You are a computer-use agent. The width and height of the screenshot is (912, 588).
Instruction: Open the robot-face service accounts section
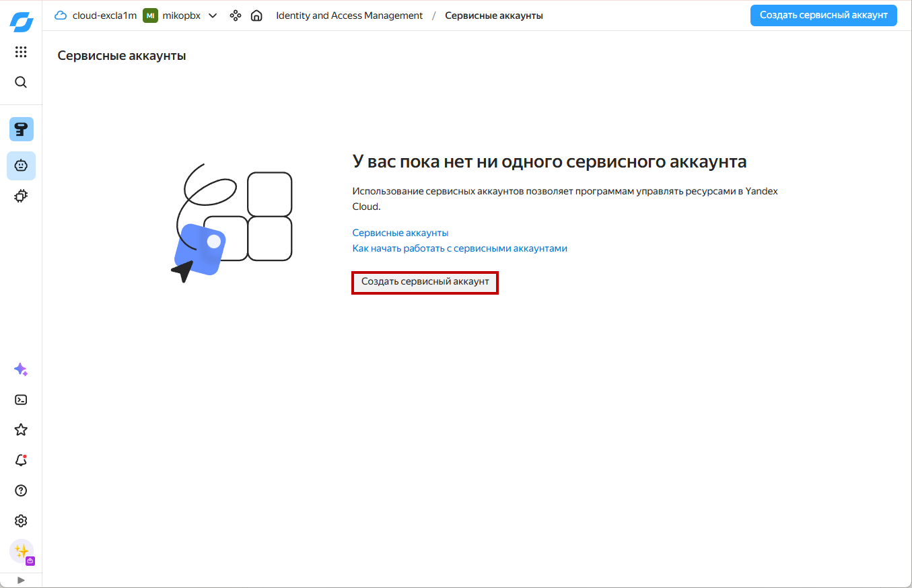21,166
